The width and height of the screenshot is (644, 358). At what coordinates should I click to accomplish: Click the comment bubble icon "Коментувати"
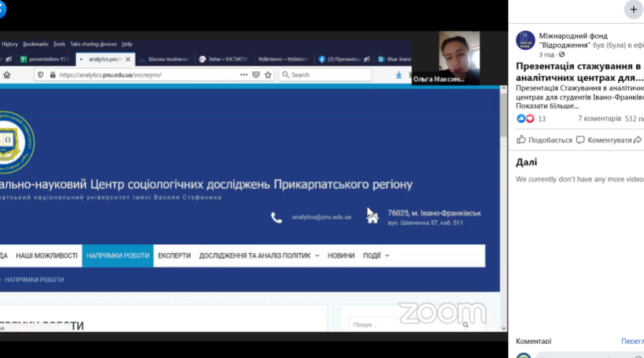(581, 140)
